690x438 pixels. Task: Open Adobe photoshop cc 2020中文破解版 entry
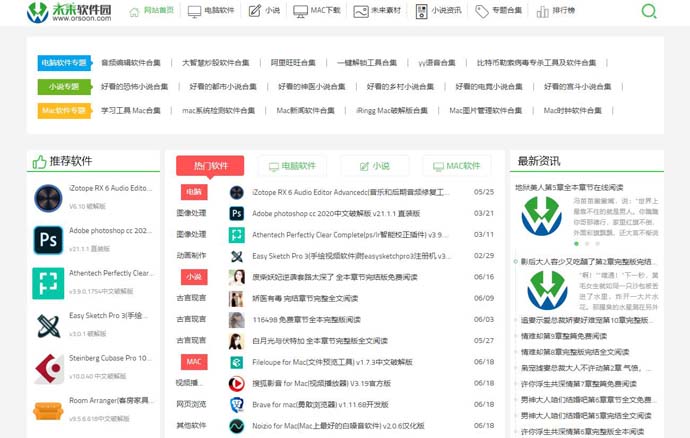[336, 213]
